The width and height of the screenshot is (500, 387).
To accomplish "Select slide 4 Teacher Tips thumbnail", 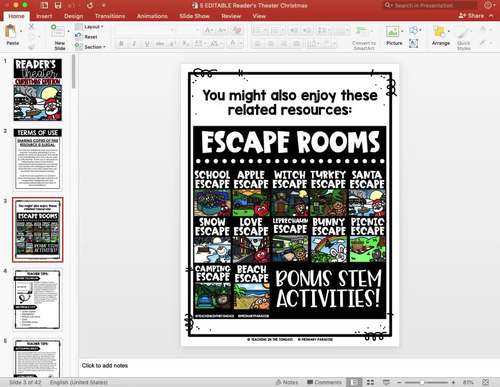I will (x=38, y=300).
